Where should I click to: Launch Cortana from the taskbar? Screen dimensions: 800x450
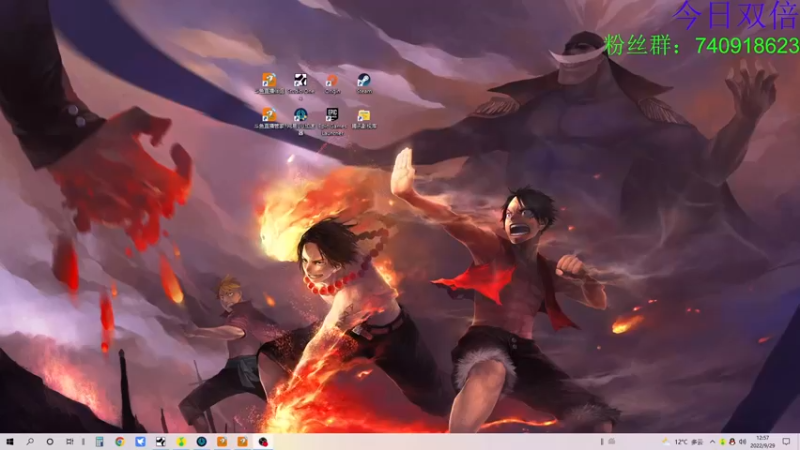(49, 442)
